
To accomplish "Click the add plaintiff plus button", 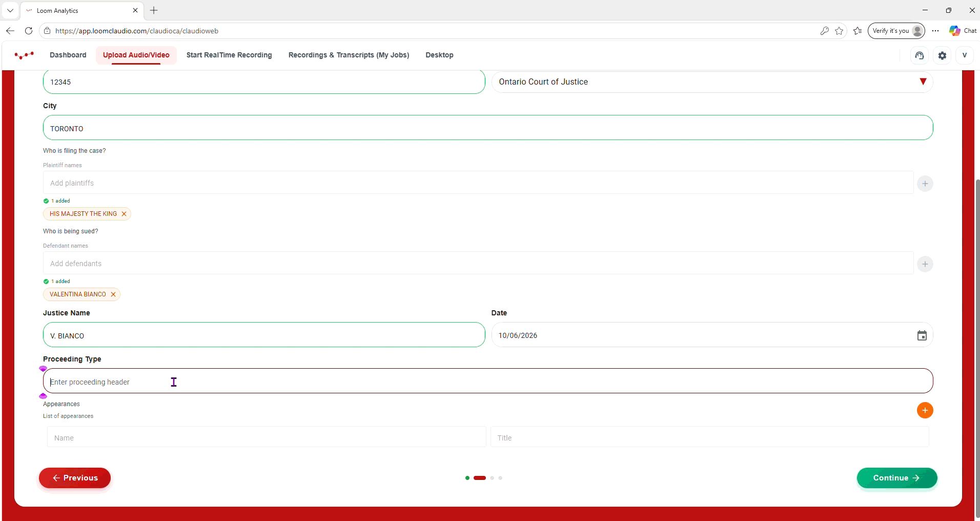I will pyautogui.click(x=925, y=184).
